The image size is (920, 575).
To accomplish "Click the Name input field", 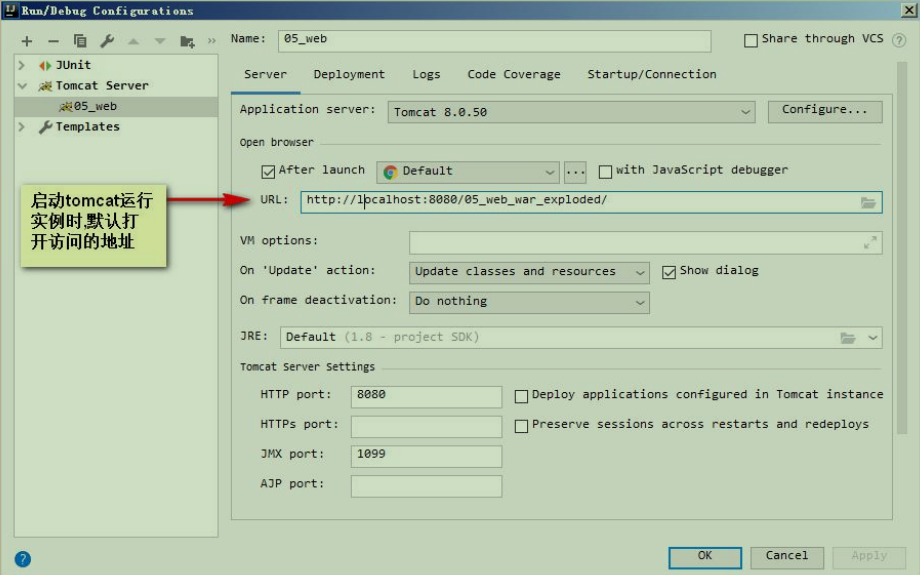I will [x=494, y=40].
